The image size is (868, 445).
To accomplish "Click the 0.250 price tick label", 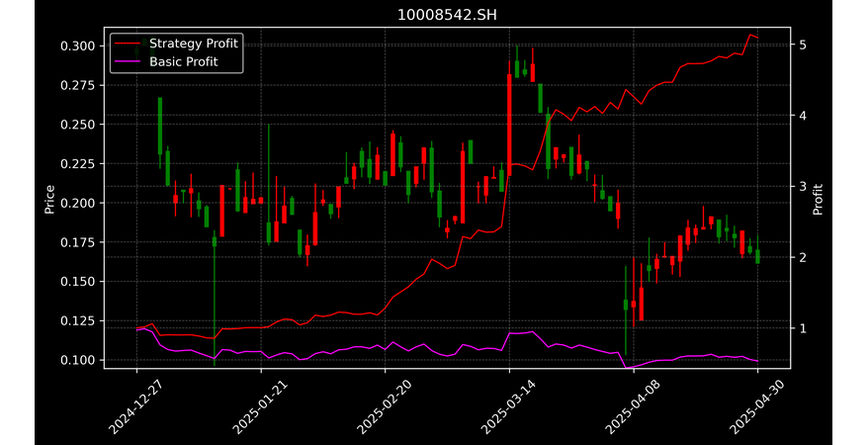I will 78,125.
